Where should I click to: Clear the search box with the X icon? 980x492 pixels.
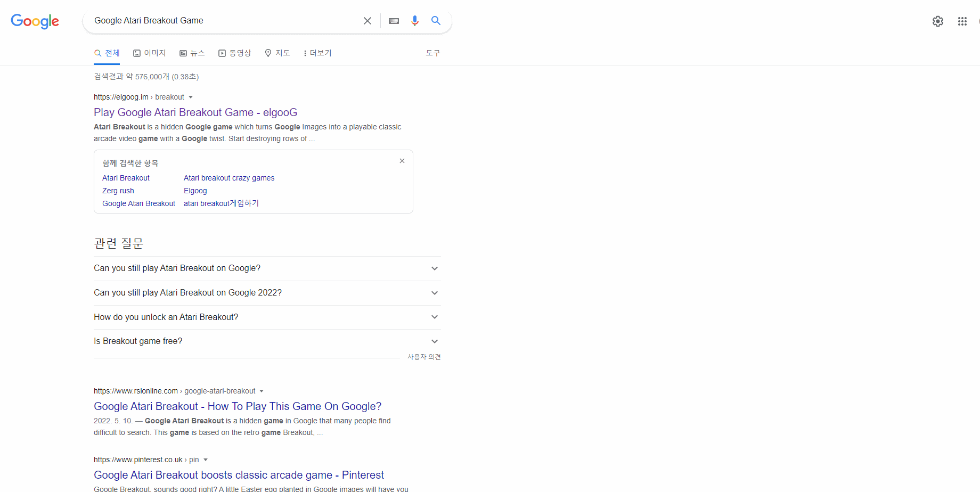pyautogui.click(x=367, y=21)
